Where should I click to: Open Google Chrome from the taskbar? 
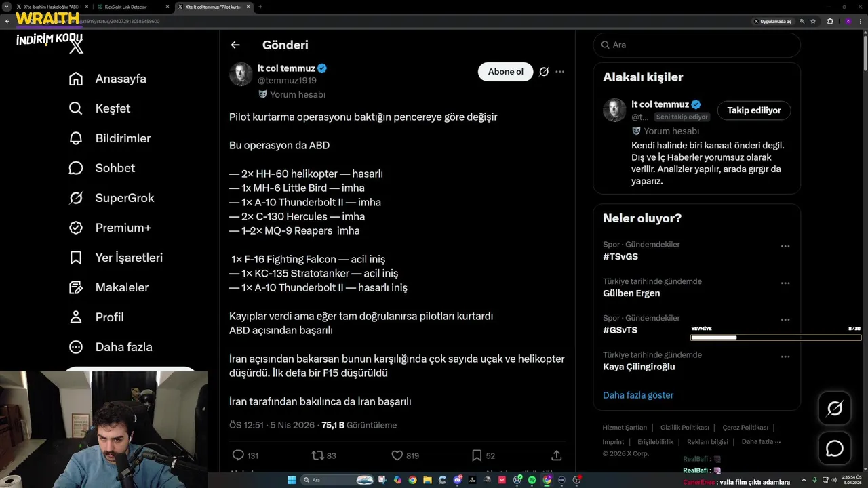pyautogui.click(x=412, y=480)
